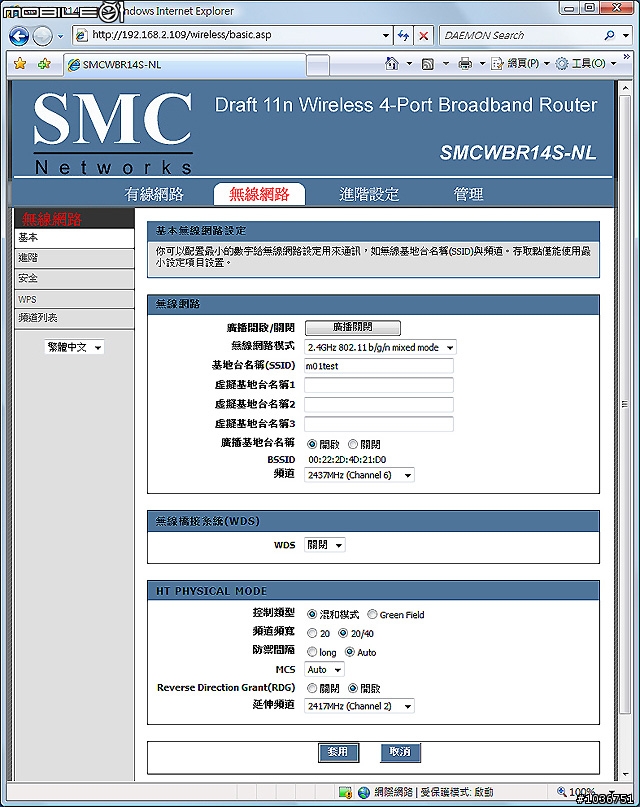Switch to the 進階設定 tab
The image size is (640, 807).
(x=369, y=194)
